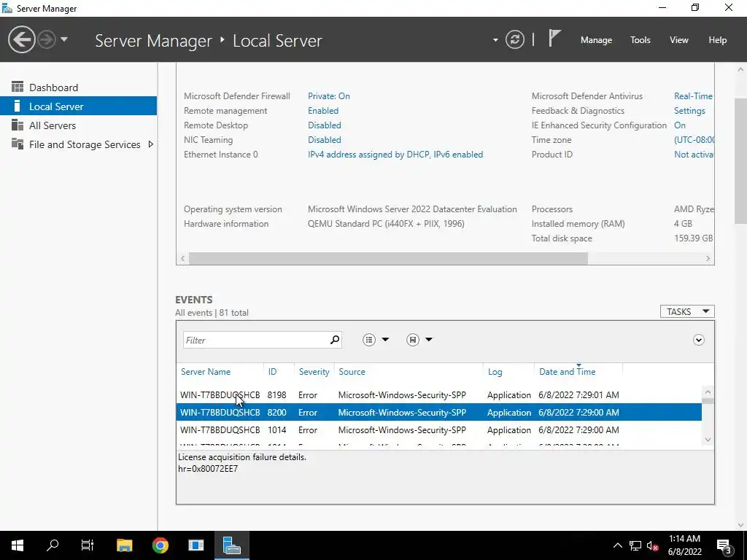The image size is (747, 560).
Task: Refresh Server Manager with the refresh icon
Action: tap(514, 39)
